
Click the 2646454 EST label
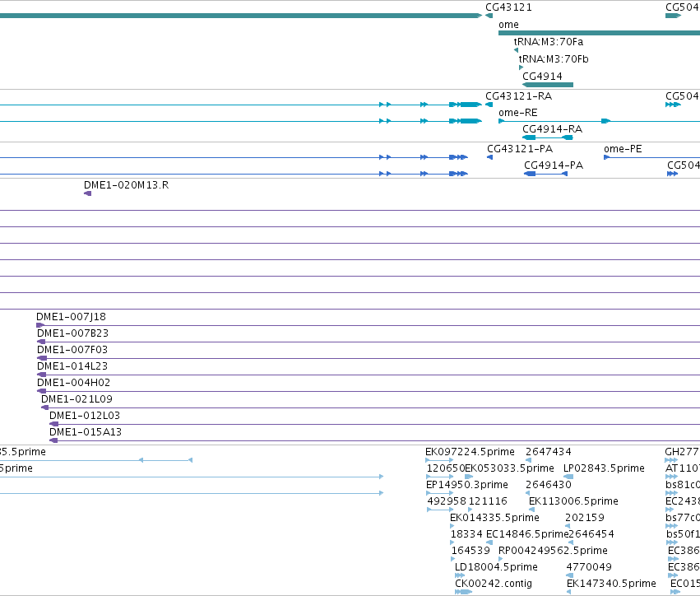[591, 534]
